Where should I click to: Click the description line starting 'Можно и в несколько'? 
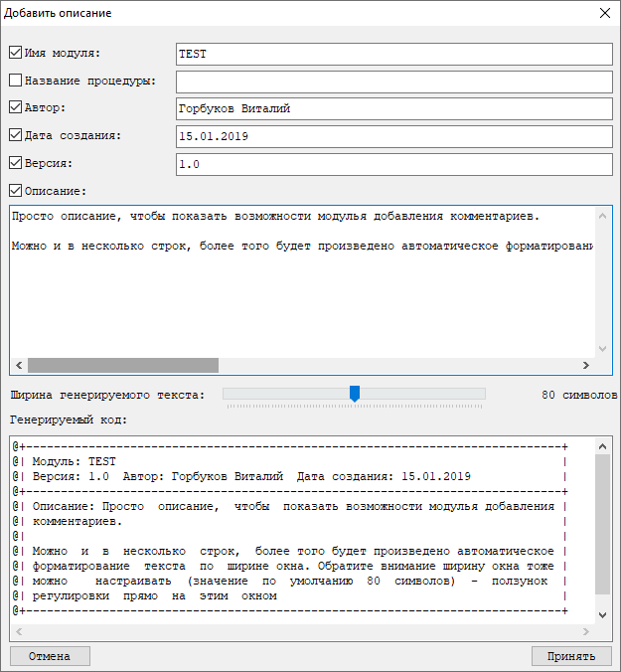tap(302, 246)
